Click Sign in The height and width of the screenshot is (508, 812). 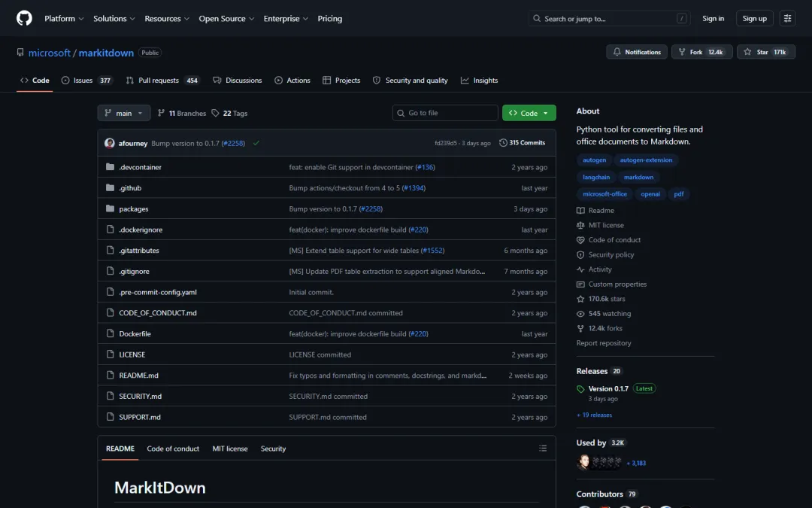pos(713,18)
